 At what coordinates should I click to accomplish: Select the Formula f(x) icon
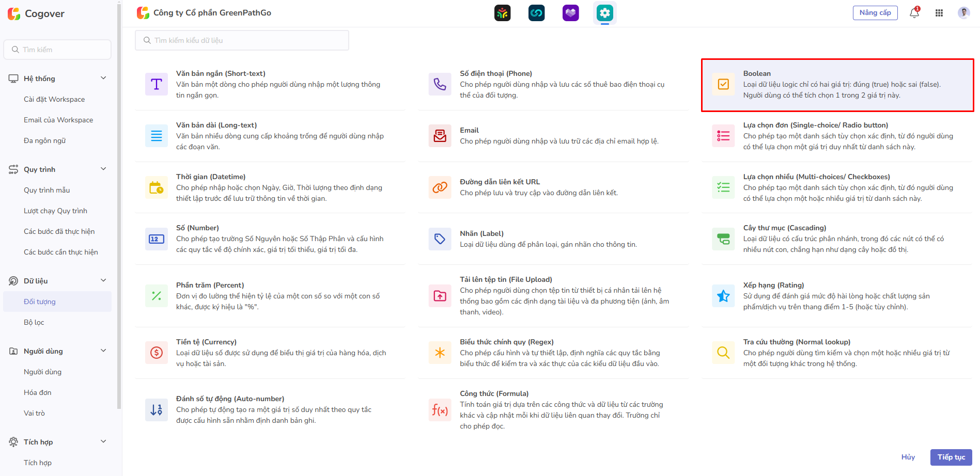tap(440, 410)
